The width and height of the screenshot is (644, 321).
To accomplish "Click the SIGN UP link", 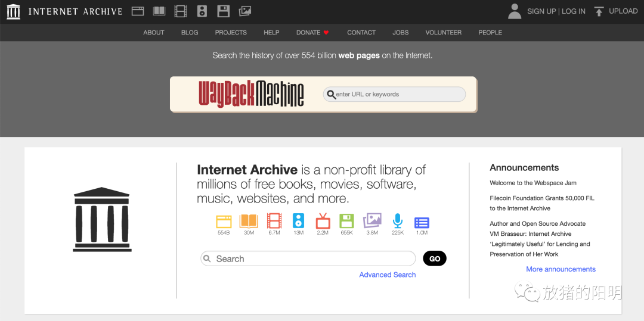I will pos(541,11).
